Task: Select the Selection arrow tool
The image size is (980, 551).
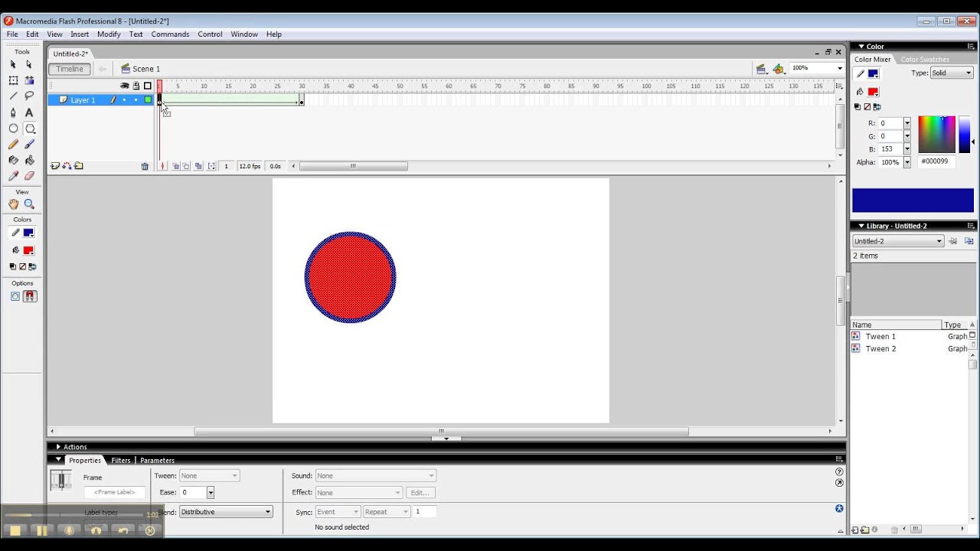Action: coord(13,65)
